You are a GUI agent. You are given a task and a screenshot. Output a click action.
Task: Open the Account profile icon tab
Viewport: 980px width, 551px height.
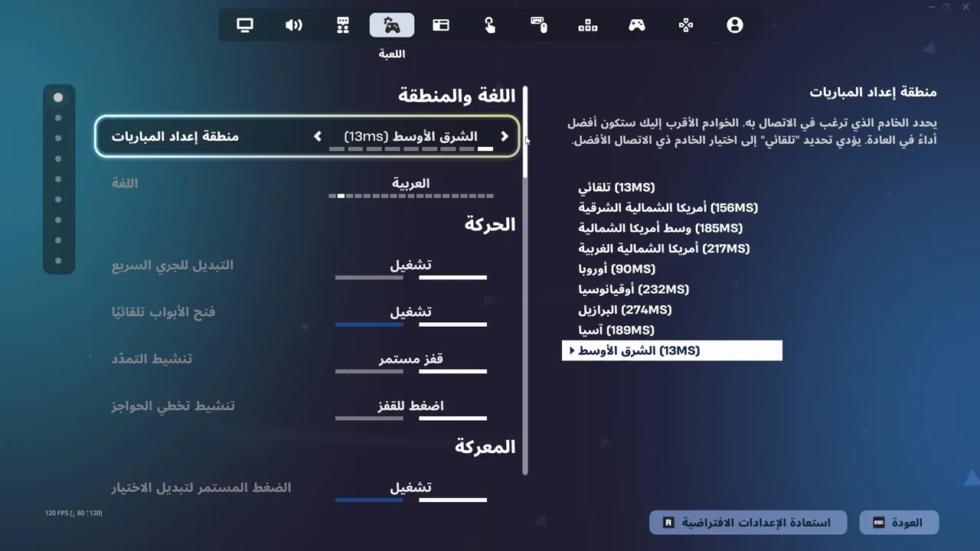735,25
